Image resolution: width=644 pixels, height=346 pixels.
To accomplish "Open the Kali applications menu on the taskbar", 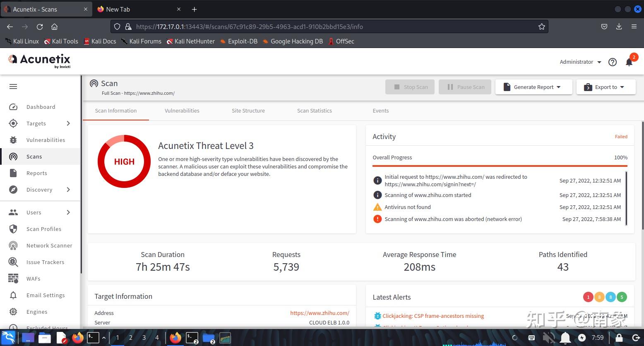I will click(x=8, y=338).
